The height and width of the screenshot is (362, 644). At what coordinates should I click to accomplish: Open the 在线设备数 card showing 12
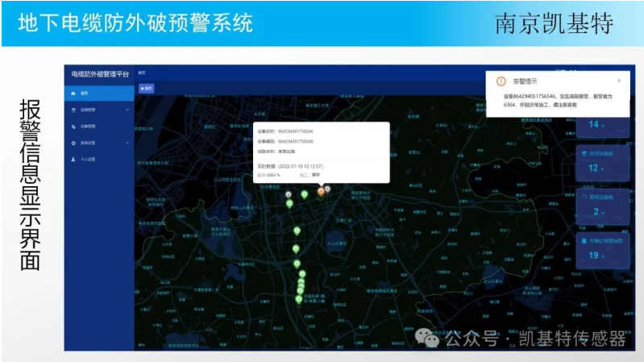tap(603, 163)
